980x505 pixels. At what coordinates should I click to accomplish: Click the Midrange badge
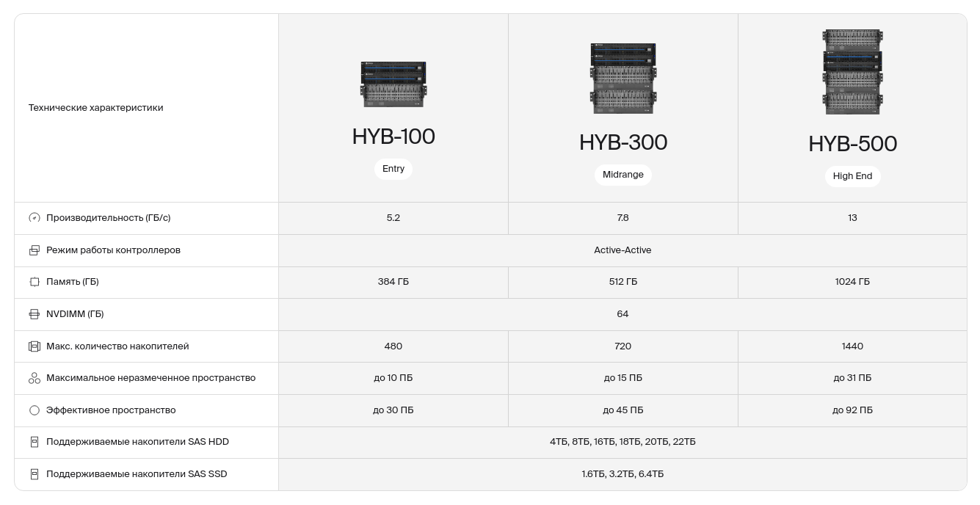623,175
